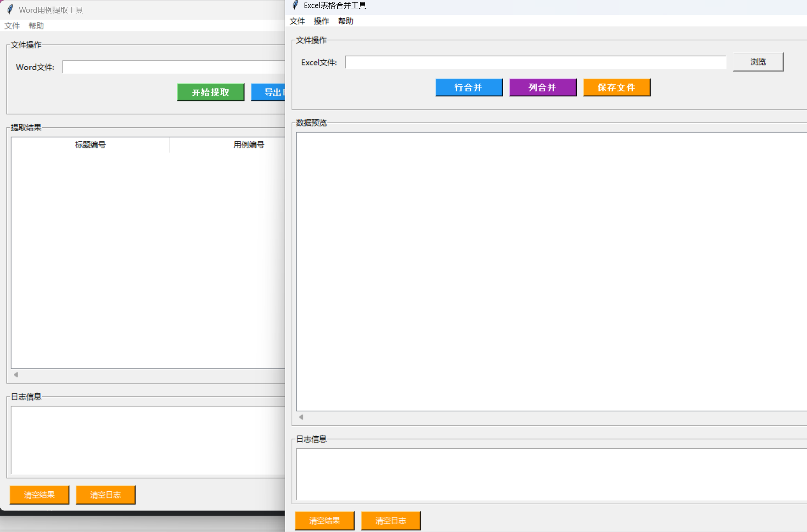Image resolution: width=807 pixels, height=532 pixels.
Task: Click 清空结果 in Excel tool window
Action: click(x=325, y=521)
